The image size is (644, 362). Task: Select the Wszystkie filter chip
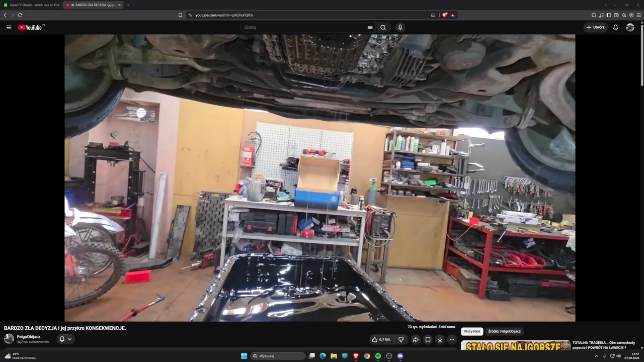click(472, 331)
